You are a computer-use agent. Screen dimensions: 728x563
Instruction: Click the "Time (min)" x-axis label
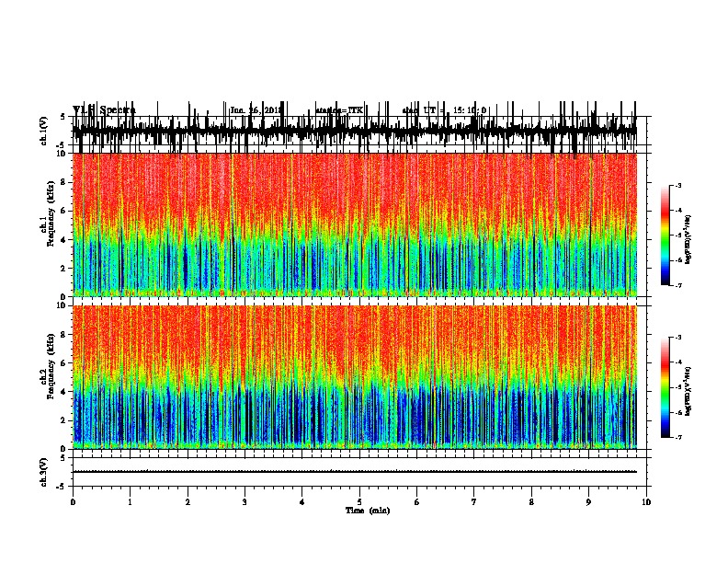coord(368,511)
